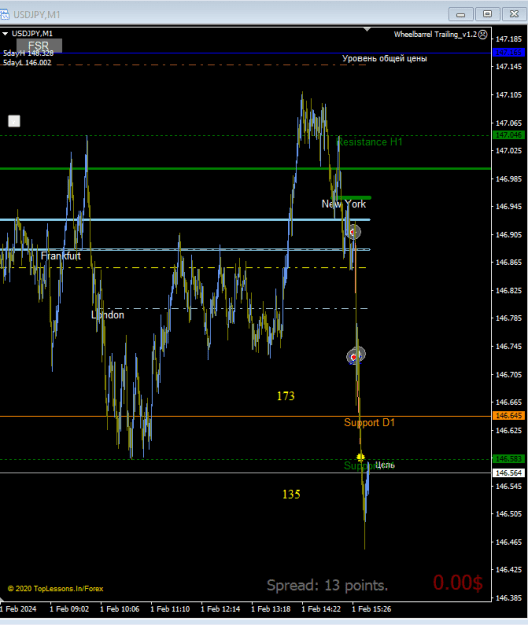Select the 5dayH 148.328 label
The width and height of the screenshot is (528, 625).
pyautogui.click(x=28, y=53)
